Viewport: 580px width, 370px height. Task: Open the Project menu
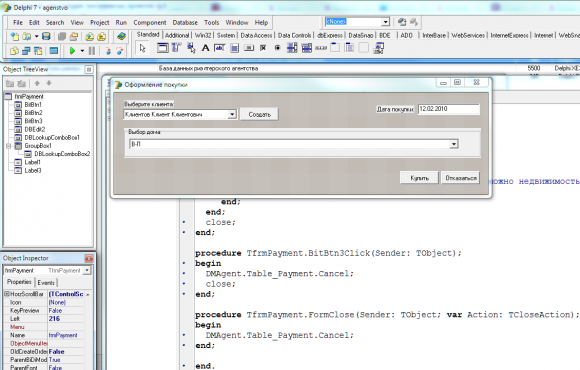click(100, 23)
